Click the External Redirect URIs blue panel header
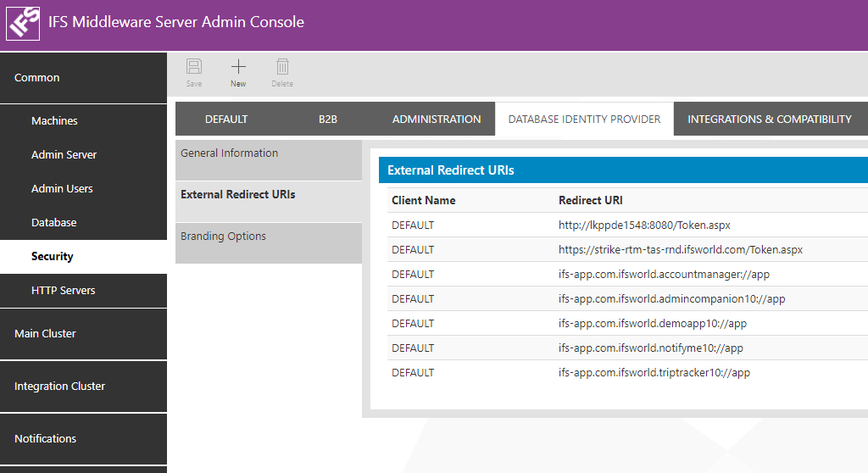This screenshot has height=473, width=868. coord(623,170)
